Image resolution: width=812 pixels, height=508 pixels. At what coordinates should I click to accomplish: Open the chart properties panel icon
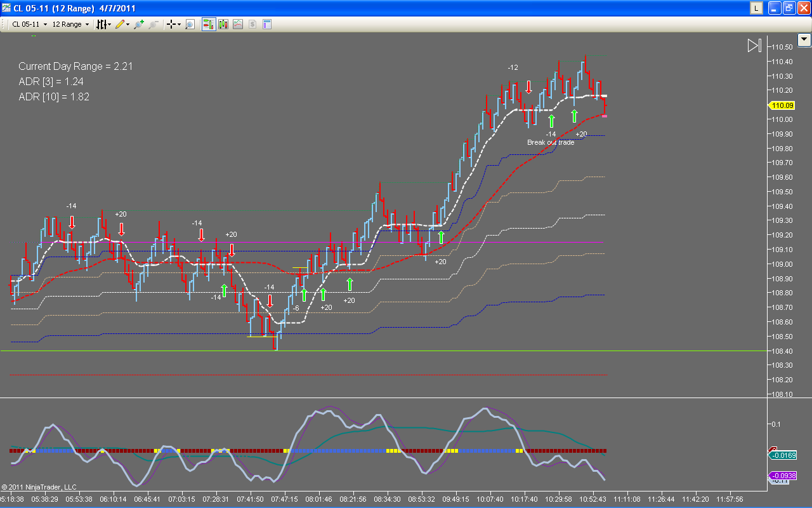point(267,24)
